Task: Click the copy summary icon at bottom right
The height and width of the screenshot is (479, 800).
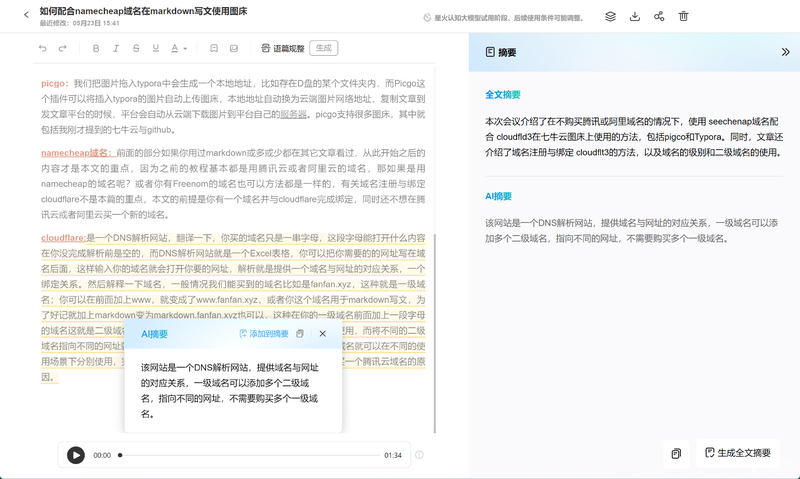Action: [x=676, y=453]
